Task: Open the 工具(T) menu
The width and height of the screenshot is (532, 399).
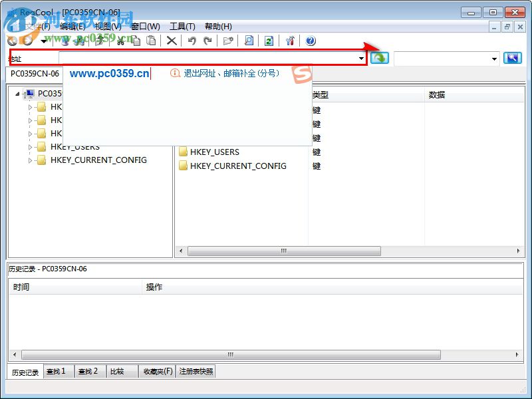Action: click(182, 27)
